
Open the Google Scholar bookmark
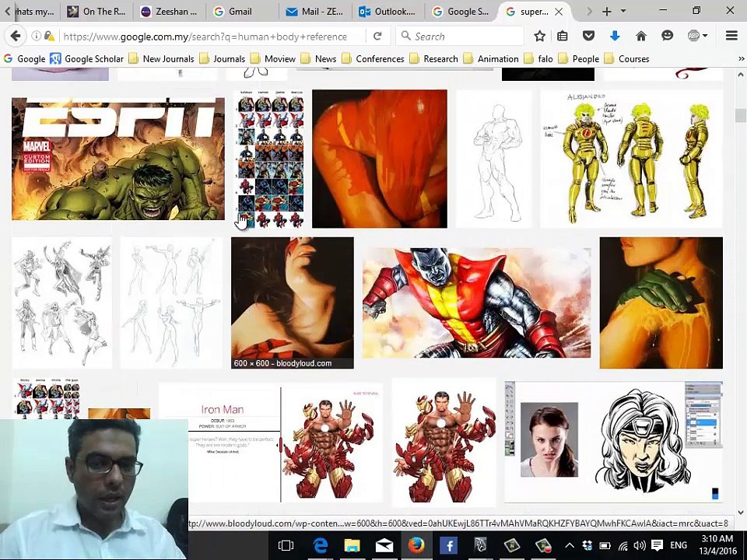(x=86, y=59)
